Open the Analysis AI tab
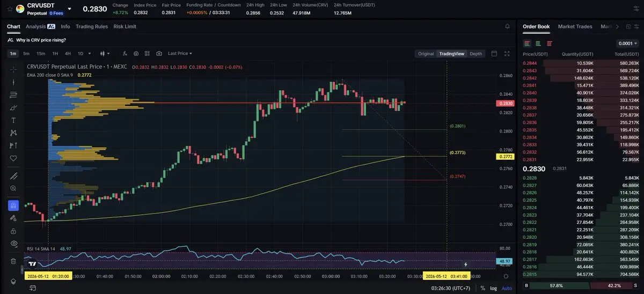Screen dimensions: 644x294 point(40,26)
